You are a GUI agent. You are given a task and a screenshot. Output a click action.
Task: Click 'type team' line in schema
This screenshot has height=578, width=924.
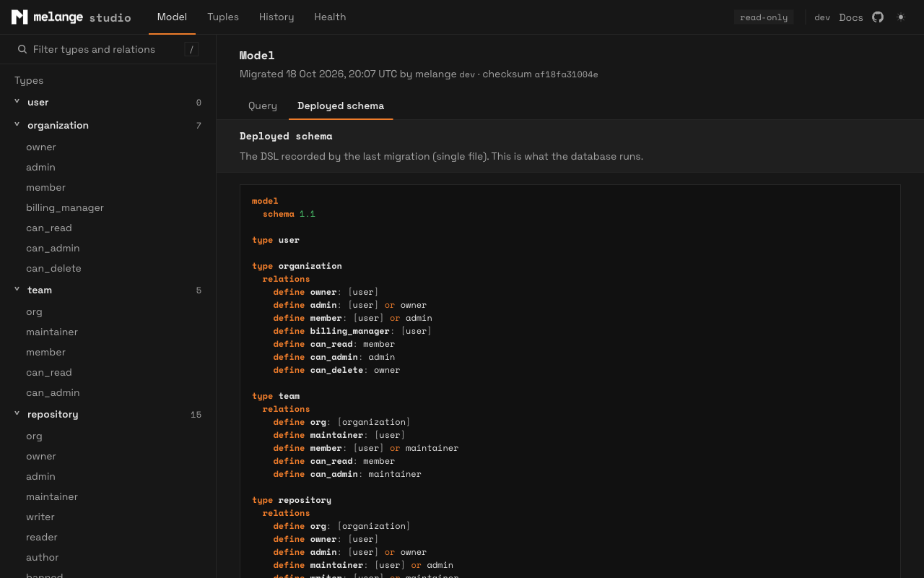pos(276,396)
